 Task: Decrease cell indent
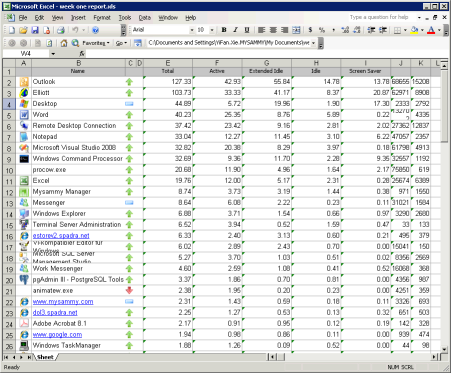[x=371, y=30]
